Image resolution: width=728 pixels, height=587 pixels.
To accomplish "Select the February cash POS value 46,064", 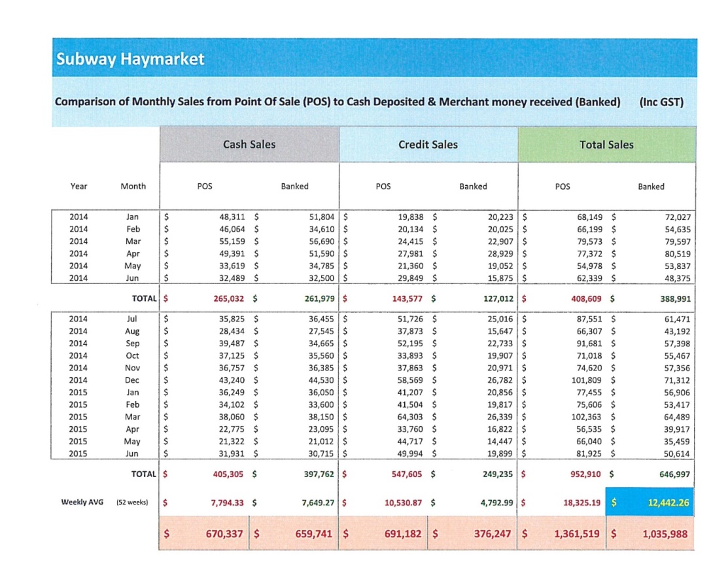I will (x=232, y=229).
